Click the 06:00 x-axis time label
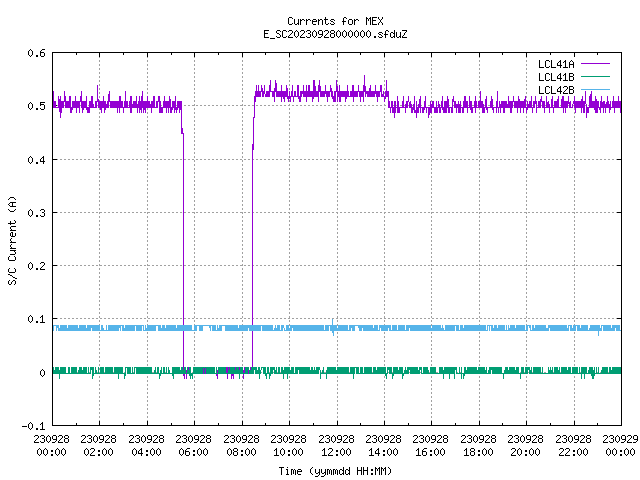Image resolution: width=640 pixels, height=480 pixels. click(193, 452)
